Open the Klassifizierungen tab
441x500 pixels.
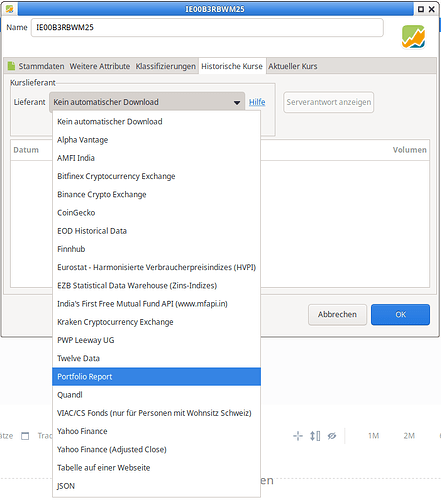165,66
